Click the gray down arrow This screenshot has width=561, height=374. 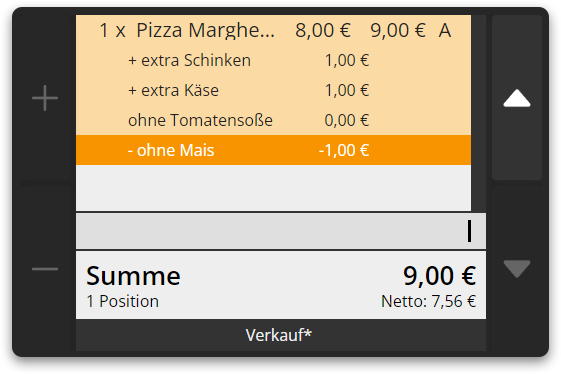tap(517, 269)
